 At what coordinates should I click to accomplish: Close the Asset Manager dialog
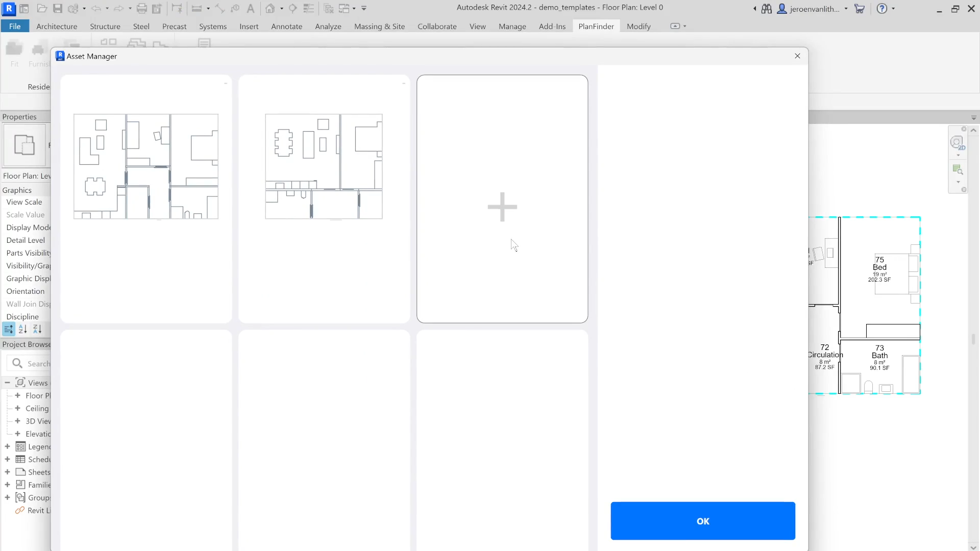point(797,56)
